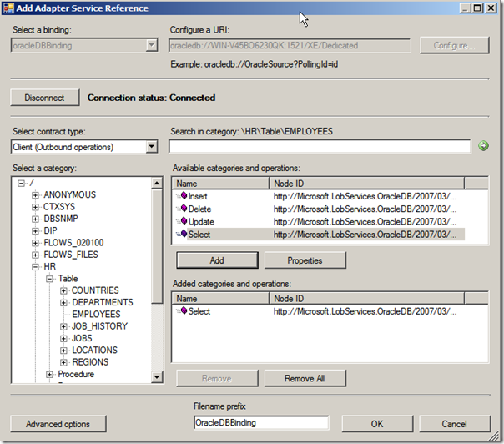Click the search in category text box
Screen dimensions: 504x444
pyautogui.click(x=320, y=147)
